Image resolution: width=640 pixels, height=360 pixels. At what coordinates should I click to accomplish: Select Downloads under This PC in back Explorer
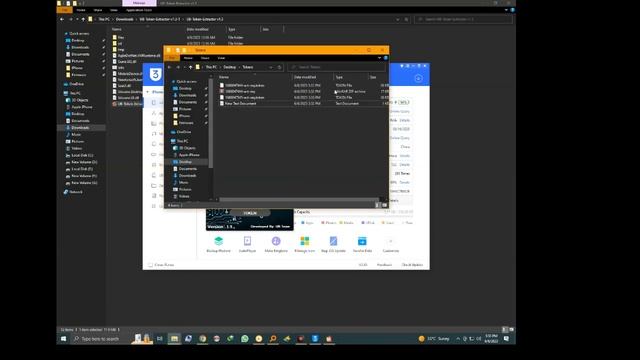pyautogui.click(x=80, y=128)
